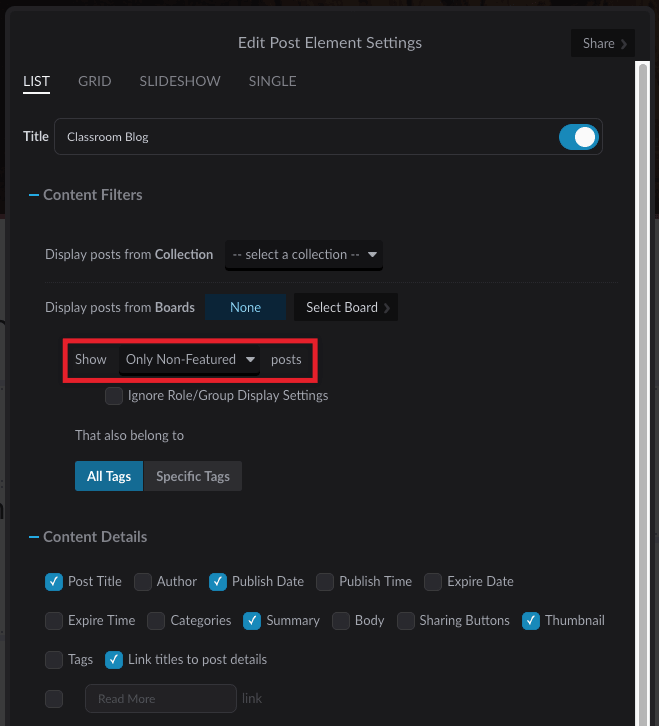This screenshot has height=726, width=659.
Task: Uncheck the Post Title checkbox
Action: coord(54,582)
